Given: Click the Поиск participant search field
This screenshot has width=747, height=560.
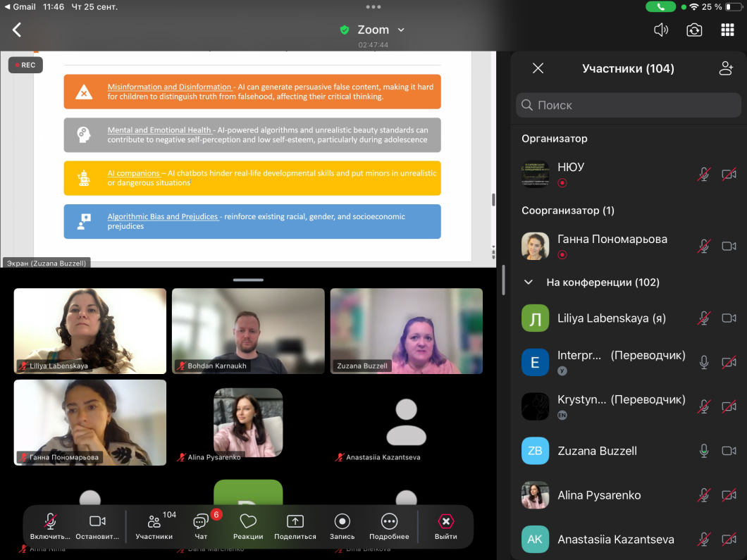Looking at the screenshot, I should 629,105.
